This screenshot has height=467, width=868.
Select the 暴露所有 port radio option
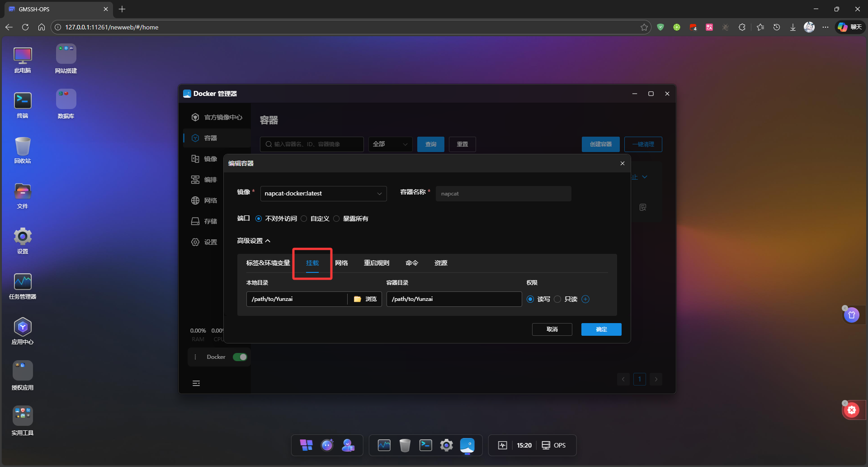[336, 219]
